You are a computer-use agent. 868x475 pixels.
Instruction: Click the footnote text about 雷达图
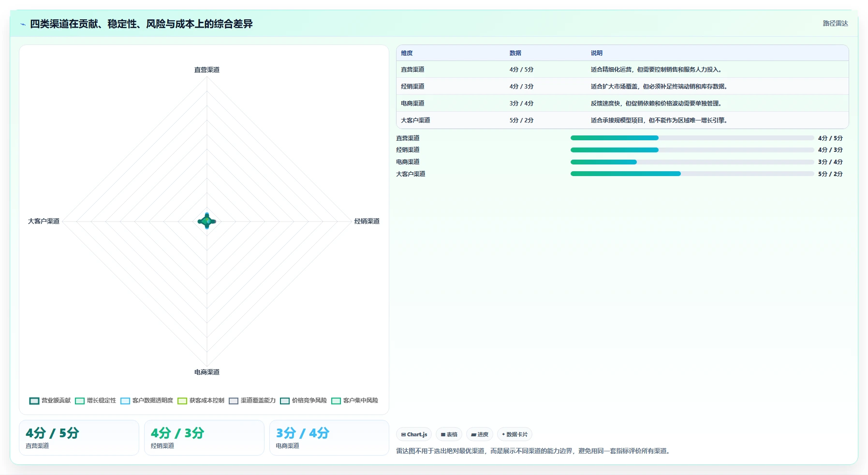534,451
